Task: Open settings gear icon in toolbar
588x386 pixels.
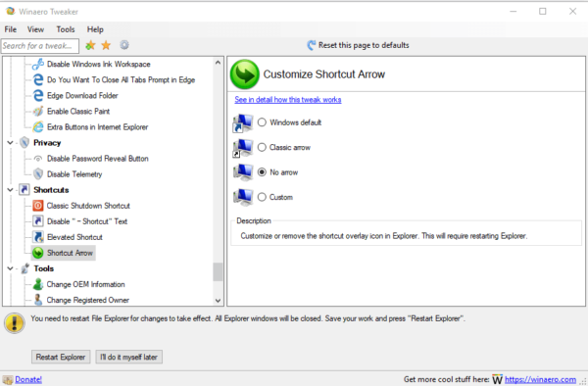Action: point(124,45)
